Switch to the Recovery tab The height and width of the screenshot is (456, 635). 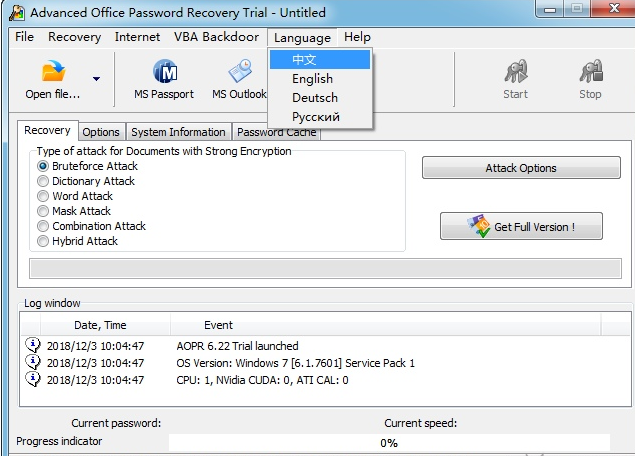click(47, 130)
